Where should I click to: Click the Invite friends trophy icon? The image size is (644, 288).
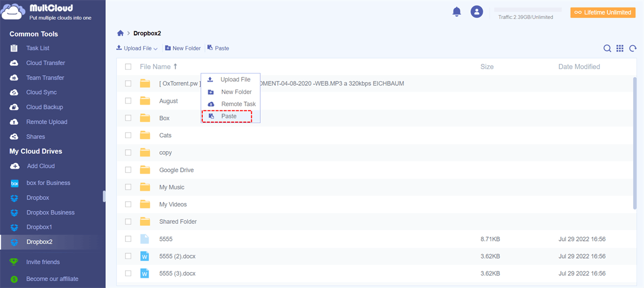(14, 262)
